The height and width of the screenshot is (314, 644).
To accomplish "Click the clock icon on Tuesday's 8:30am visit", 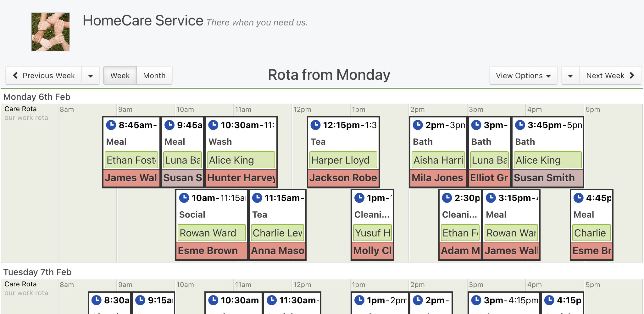I will (97, 300).
